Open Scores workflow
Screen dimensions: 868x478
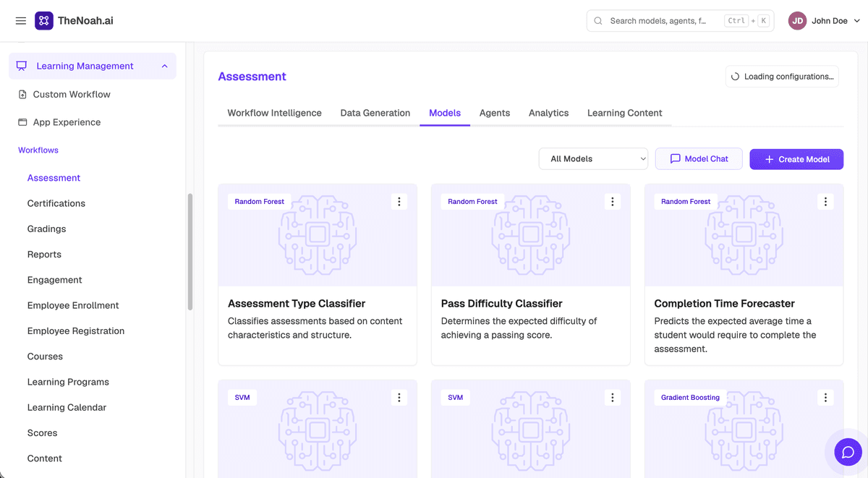(x=42, y=433)
